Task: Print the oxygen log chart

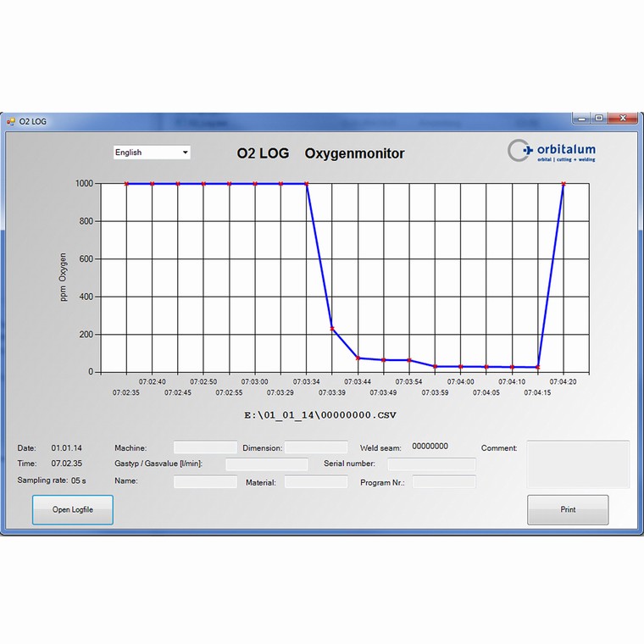Action: pos(568,509)
